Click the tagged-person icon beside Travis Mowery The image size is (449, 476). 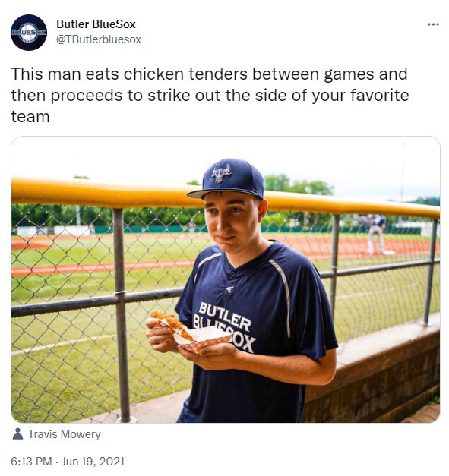(18, 433)
